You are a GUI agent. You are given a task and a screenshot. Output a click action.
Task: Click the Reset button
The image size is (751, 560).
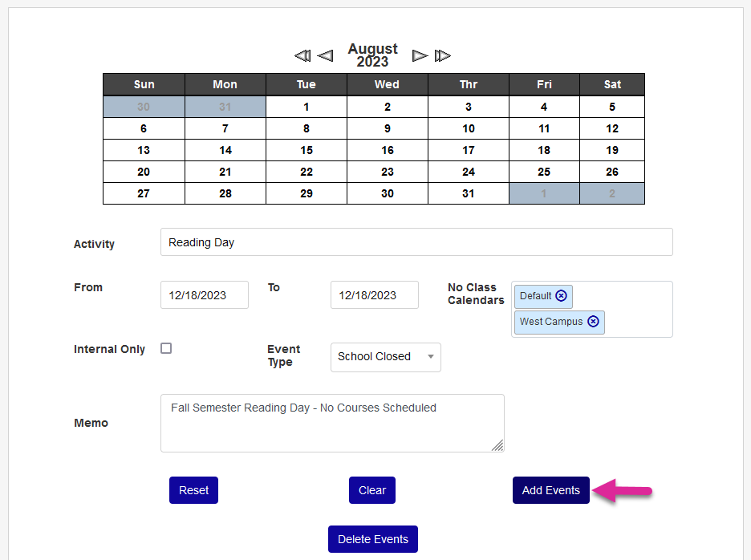coord(193,490)
